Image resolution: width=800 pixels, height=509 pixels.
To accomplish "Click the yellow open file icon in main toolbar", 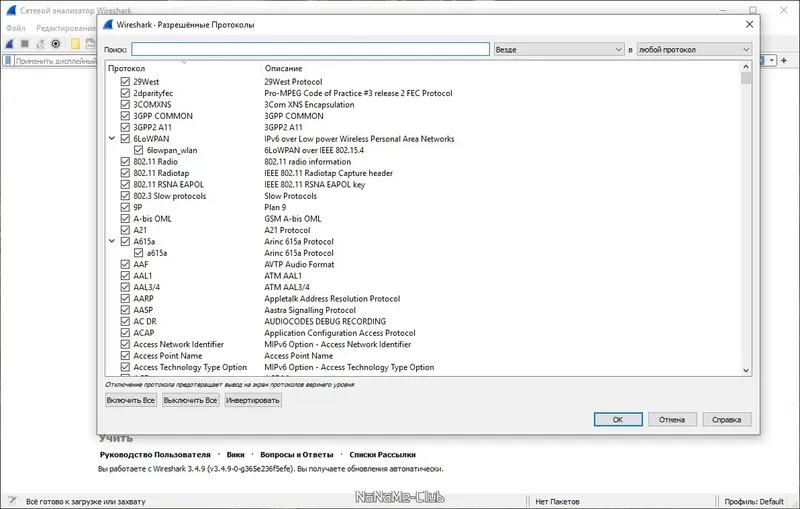I will [x=75, y=44].
